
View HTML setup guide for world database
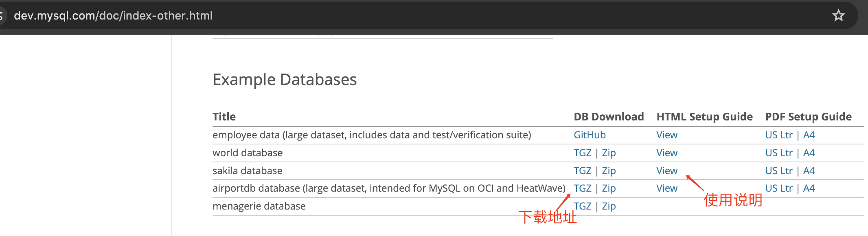coord(667,153)
